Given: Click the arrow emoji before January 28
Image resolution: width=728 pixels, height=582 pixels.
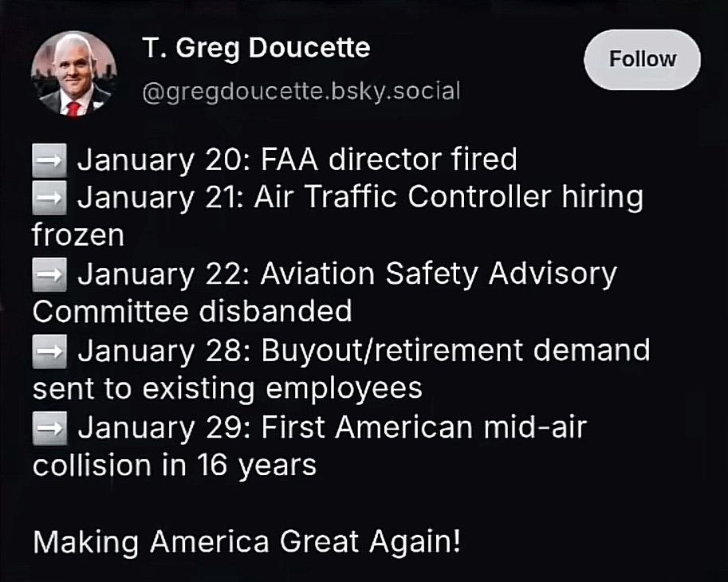Looking at the screenshot, I should tap(49, 352).
